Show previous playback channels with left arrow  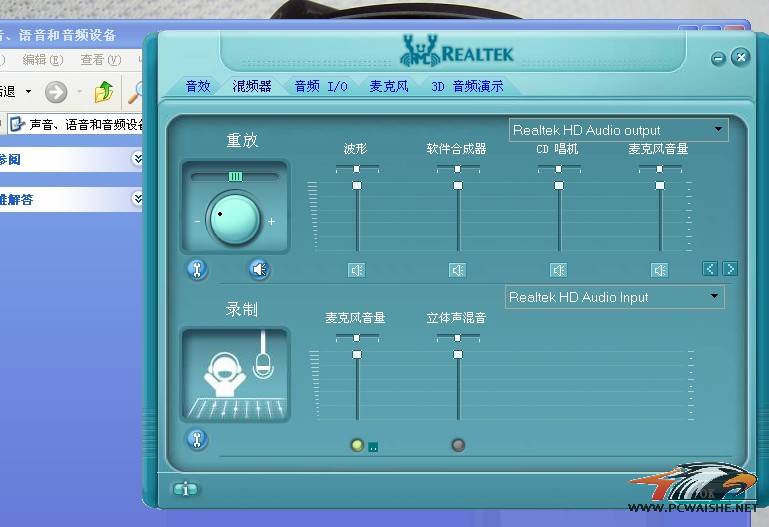coord(710,269)
